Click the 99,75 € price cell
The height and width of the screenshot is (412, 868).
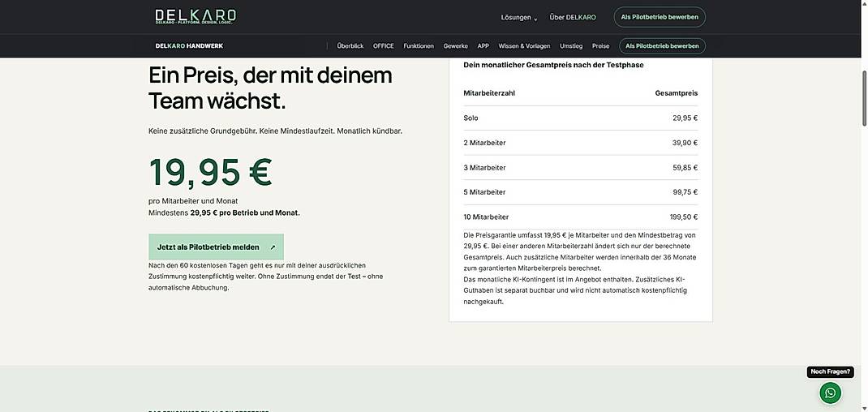685,192
